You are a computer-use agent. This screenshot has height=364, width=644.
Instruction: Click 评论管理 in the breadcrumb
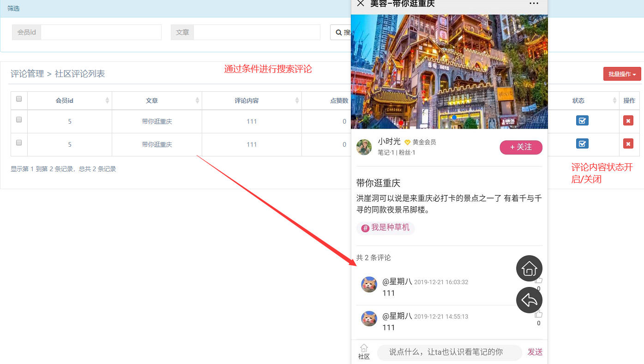(x=27, y=74)
